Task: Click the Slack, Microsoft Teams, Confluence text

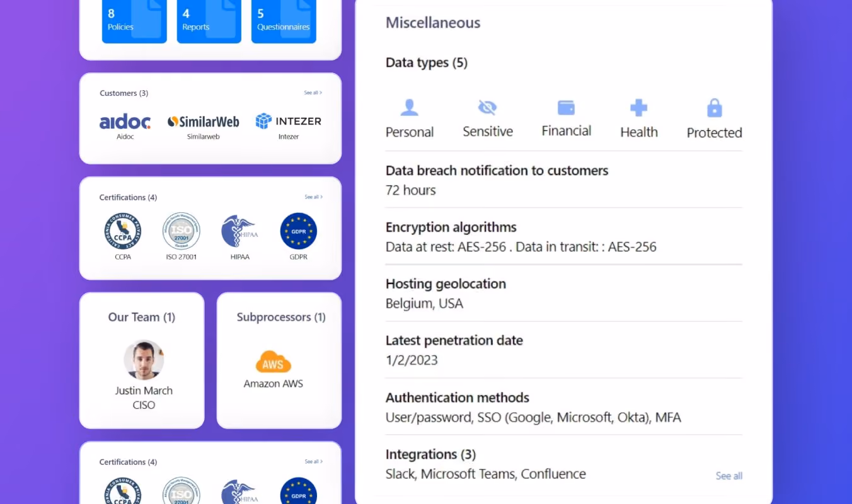Action: pos(486,474)
